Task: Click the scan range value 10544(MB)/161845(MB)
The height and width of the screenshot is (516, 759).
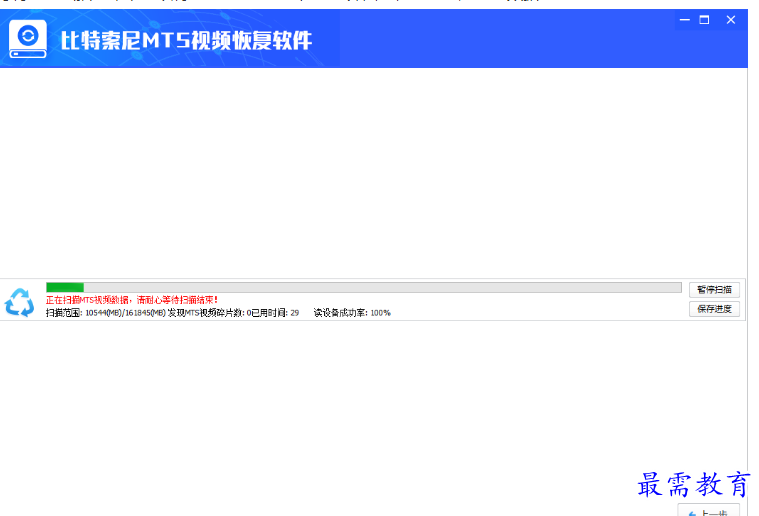Action: [125, 313]
